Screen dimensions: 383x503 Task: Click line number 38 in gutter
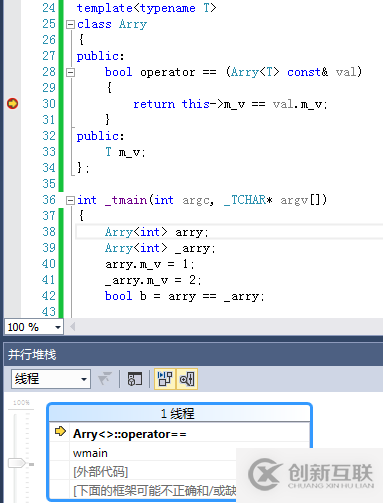click(x=49, y=232)
